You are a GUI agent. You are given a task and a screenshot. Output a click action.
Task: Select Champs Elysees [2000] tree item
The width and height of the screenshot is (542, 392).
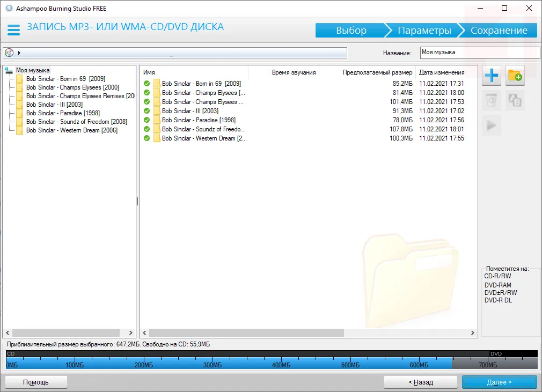(72, 87)
